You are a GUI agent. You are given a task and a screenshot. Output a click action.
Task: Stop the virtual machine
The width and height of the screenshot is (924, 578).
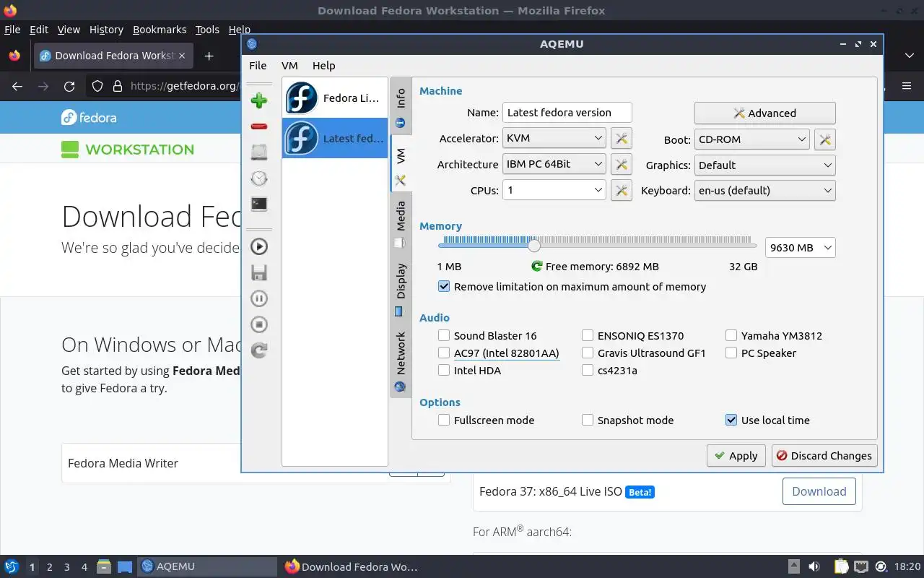(x=259, y=324)
